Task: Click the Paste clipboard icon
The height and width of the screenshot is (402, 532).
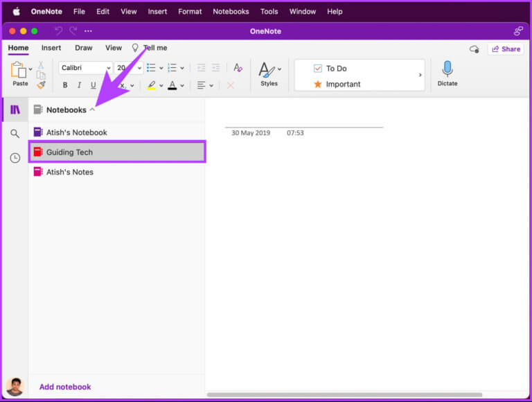Action: (x=18, y=70)
